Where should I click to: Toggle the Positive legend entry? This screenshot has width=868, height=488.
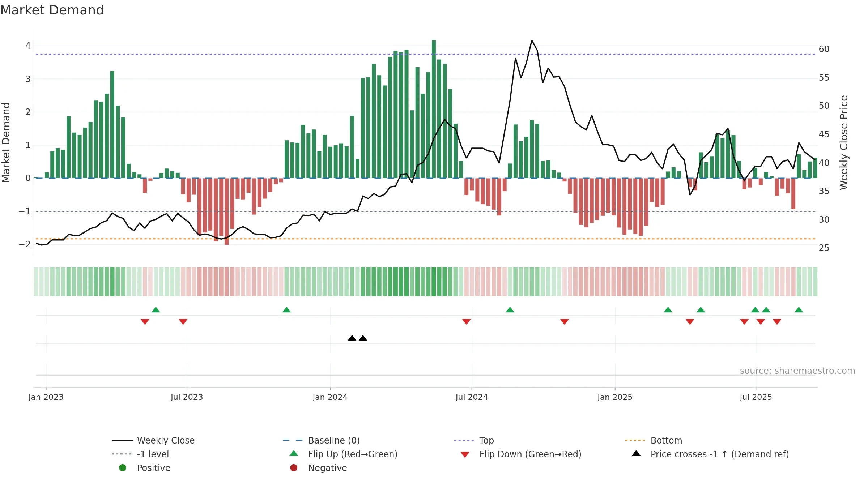pyautogui.click(x=145, y=468)
